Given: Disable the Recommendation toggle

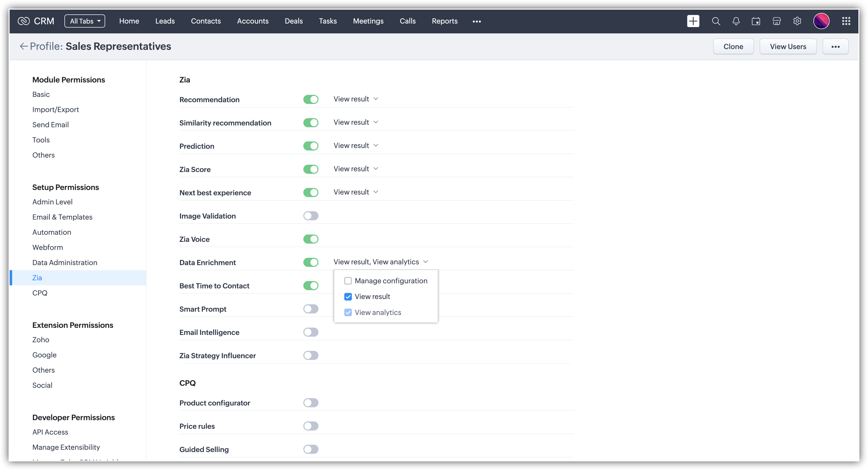Looking at the screenshot, I should (x=311, y=99).
